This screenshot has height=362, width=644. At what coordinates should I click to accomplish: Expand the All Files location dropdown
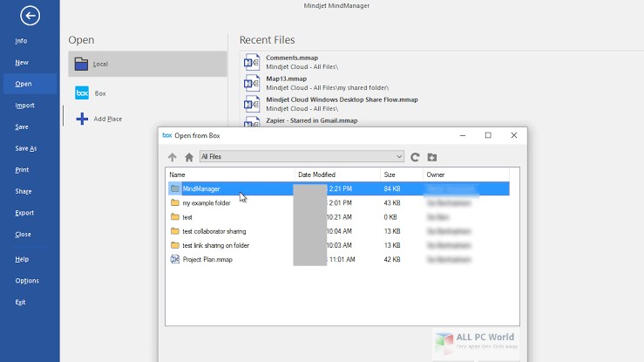(x=399, y=156)
